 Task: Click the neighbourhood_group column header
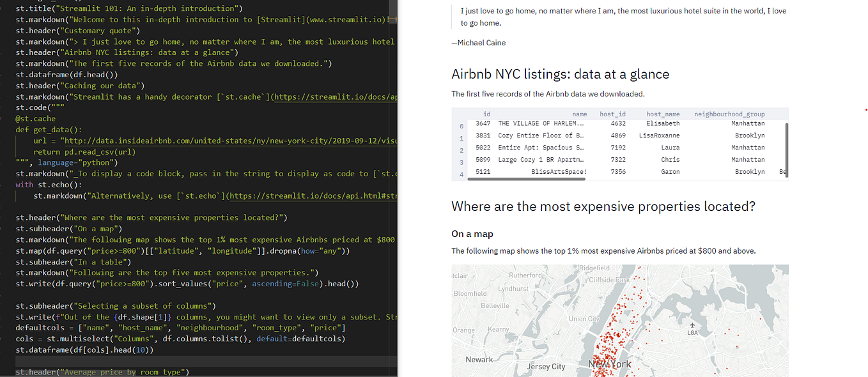729,114
